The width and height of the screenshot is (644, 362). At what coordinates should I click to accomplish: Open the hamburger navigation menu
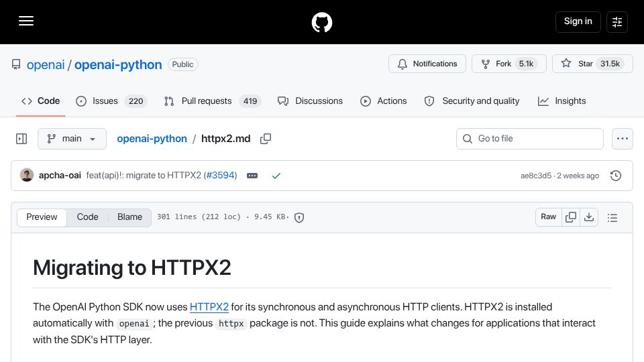(26, 21)
